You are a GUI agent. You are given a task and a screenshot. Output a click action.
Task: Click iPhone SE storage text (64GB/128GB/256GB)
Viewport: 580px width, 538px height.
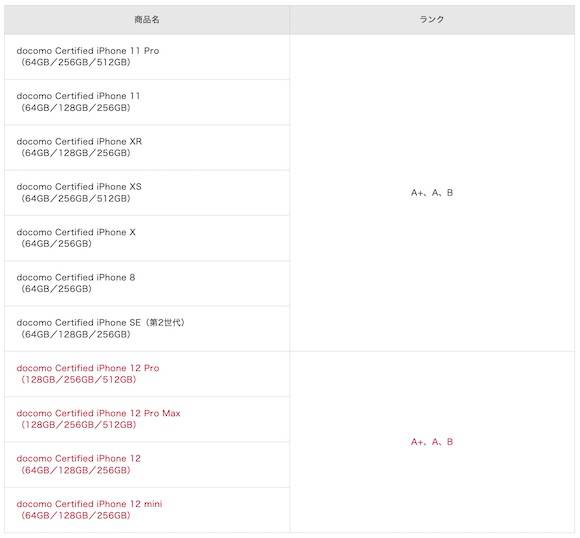[74, 334]
